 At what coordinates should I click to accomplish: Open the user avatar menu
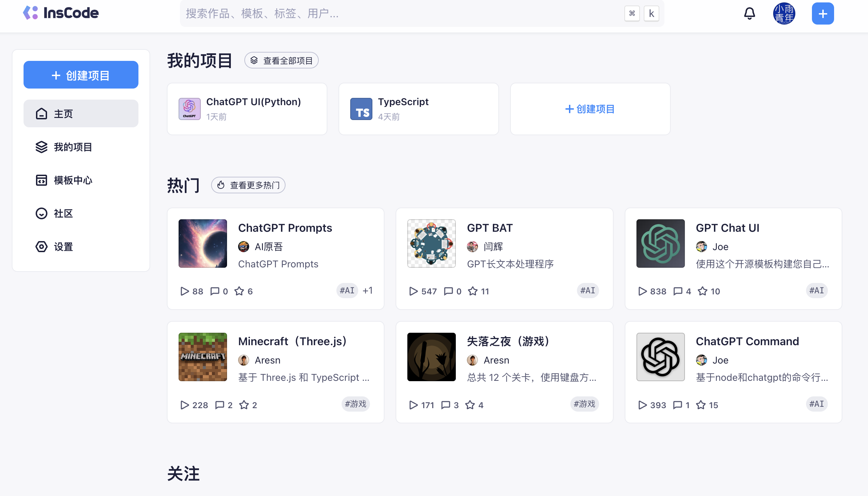pyautogui.click(x=784, y=13)
